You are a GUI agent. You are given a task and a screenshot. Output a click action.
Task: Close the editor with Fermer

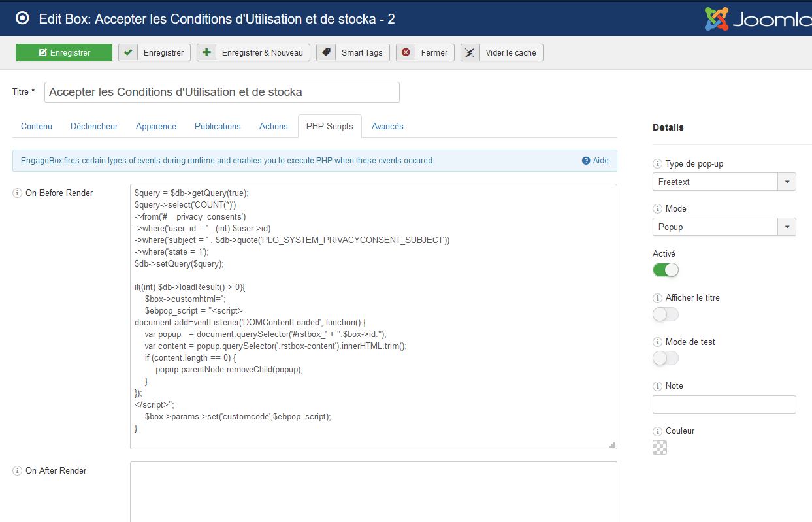[425, 53]
